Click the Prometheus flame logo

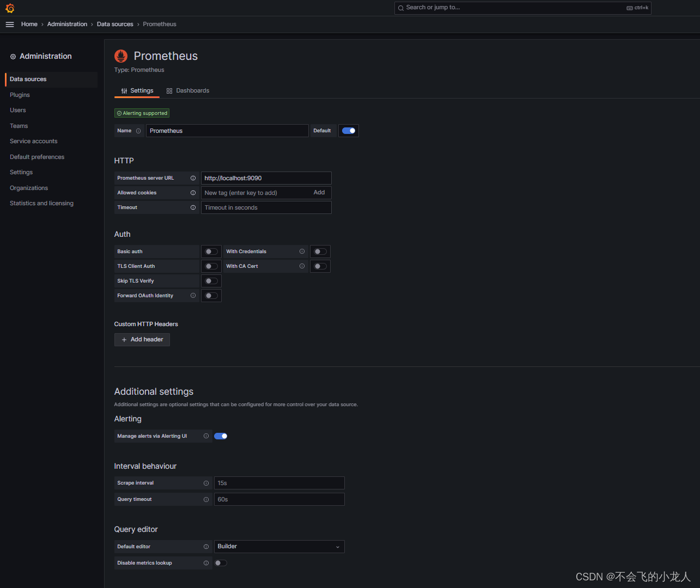pyautogui.click(x=121, y=56)
